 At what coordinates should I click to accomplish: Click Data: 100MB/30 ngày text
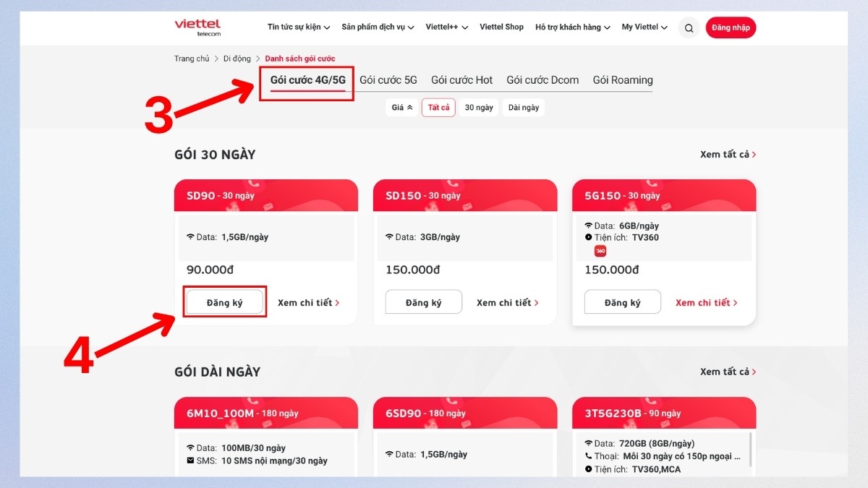point(236,448)
